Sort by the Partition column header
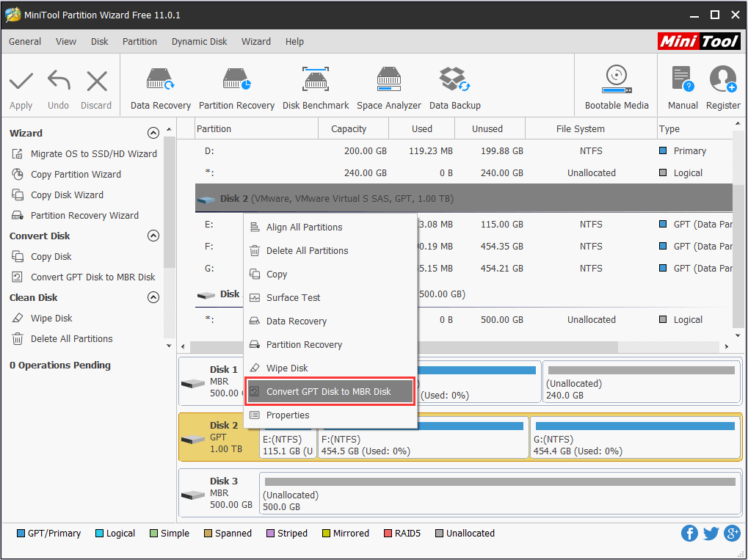The width and height of the screenshot is (748, 560). 257,128
